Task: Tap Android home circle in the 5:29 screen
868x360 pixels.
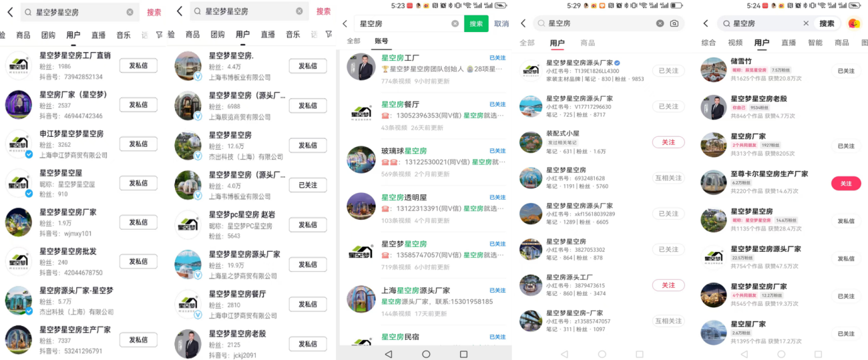Action: pos(602,354)
